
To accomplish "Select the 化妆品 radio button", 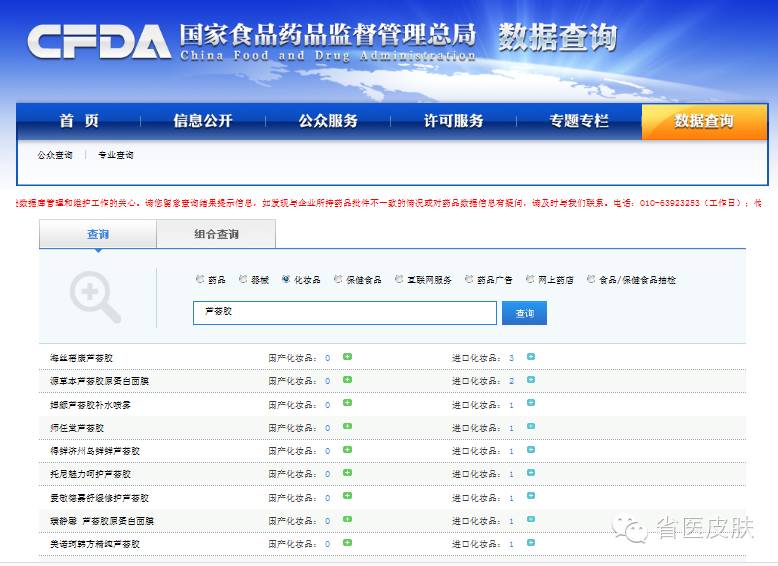I will click(x=286, y=279).
